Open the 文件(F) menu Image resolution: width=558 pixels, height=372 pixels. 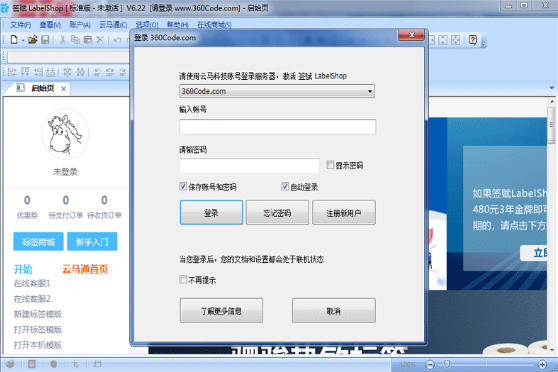pyautogui.click(x=20, y=25)
